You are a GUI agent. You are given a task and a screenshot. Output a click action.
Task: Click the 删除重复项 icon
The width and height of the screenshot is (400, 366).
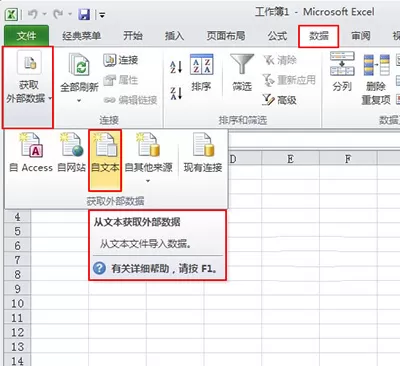[376, 65]
